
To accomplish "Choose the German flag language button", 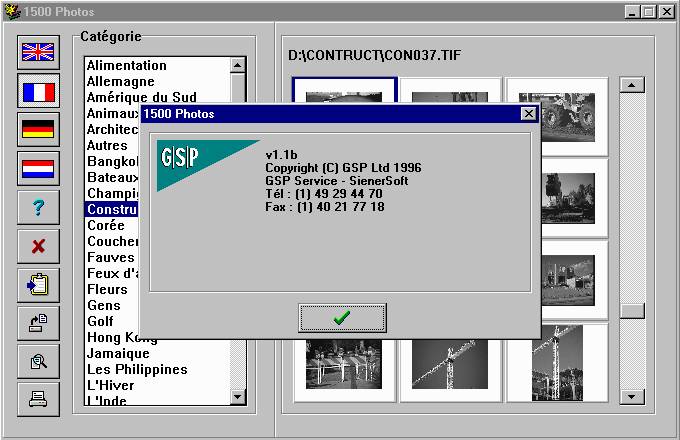I will click(x=38, y=130).
